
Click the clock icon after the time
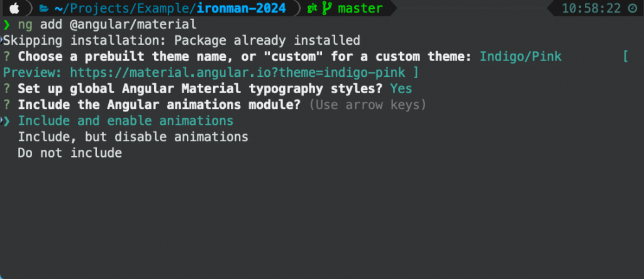(x=633, y=8)
